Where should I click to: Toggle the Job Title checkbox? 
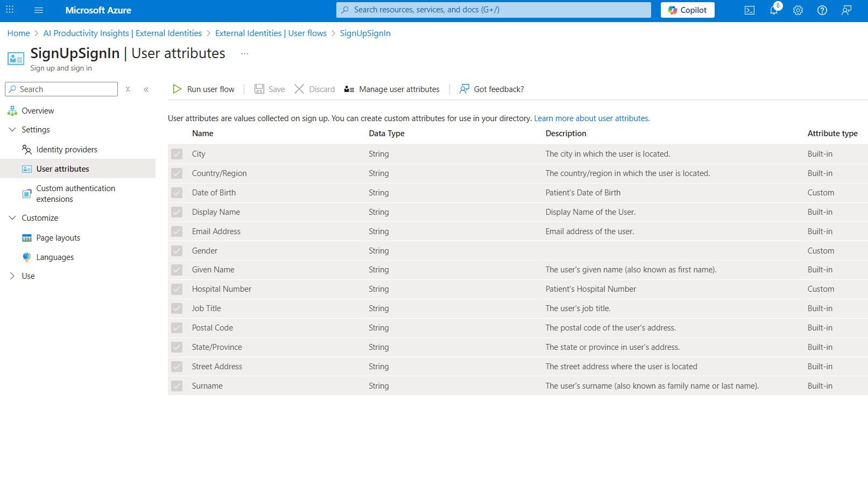pyautogui.click(x=177, y=308)
